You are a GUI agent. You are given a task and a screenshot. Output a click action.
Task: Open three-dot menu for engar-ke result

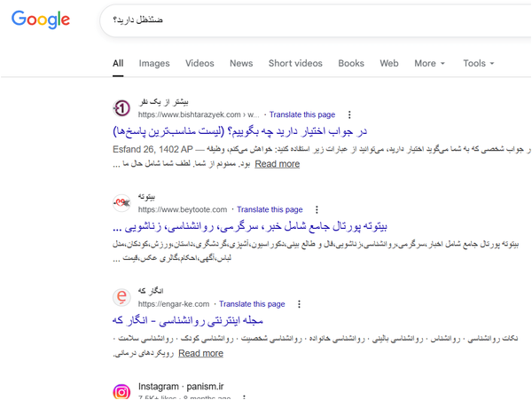299,304
